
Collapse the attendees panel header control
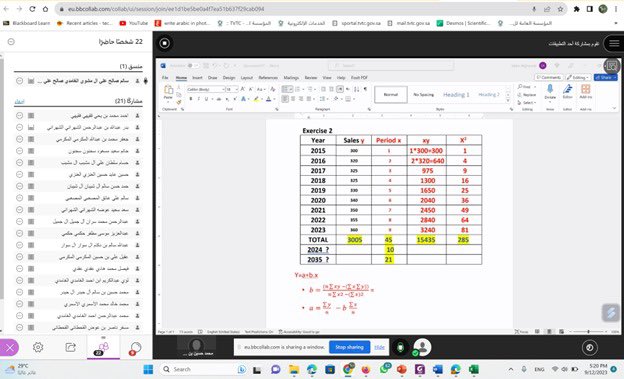tap(11, 41)
